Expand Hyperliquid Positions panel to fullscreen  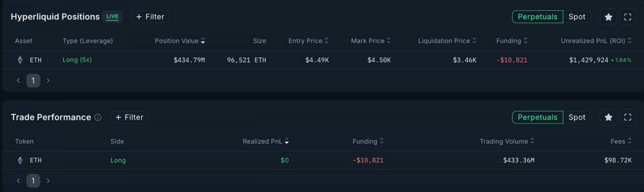pyautogui.click(x=627, y=17)
